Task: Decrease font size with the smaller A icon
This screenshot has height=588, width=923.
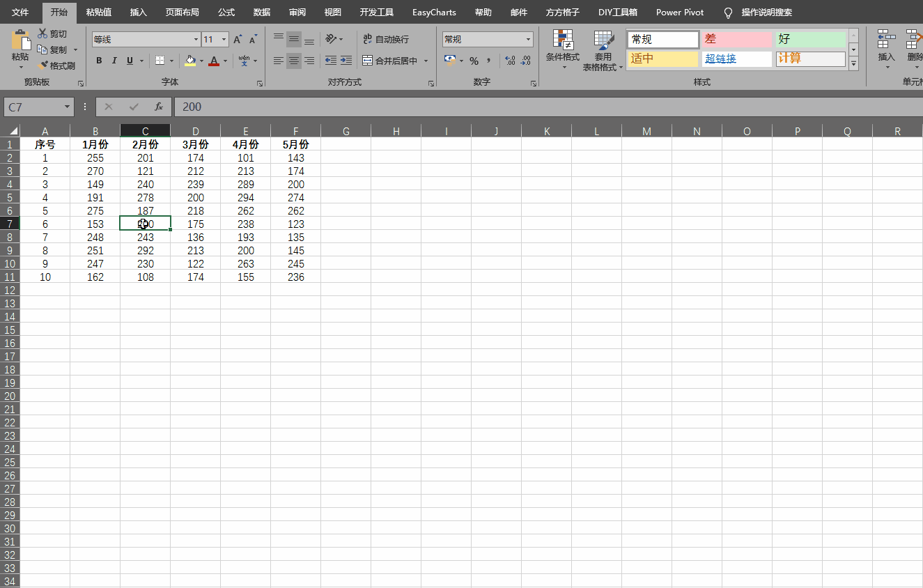Action: click(254, 40)
